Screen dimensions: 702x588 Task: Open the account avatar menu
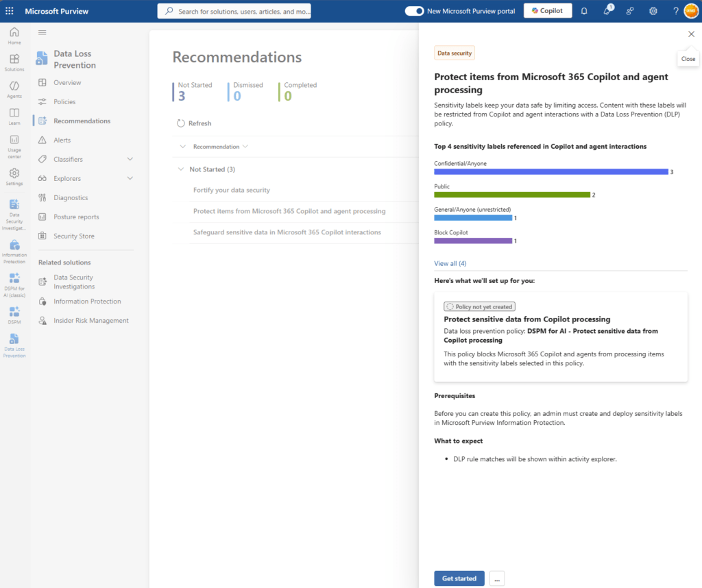692,11
